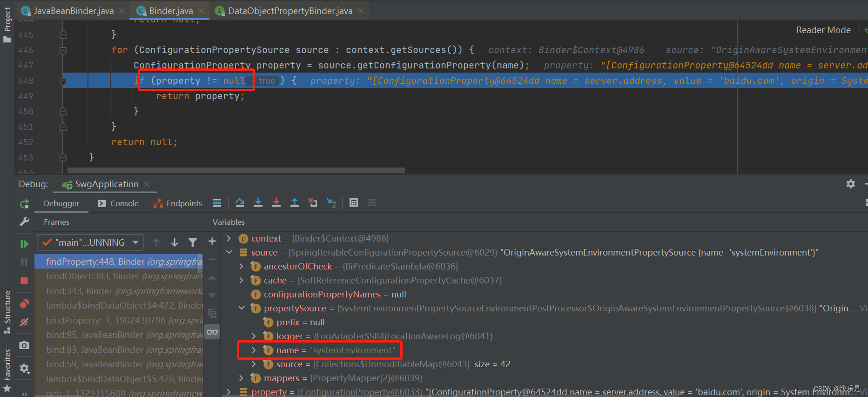Viewport: 868px width, 397px height.
Task: Enable Reader Mode
Action: 823,30
